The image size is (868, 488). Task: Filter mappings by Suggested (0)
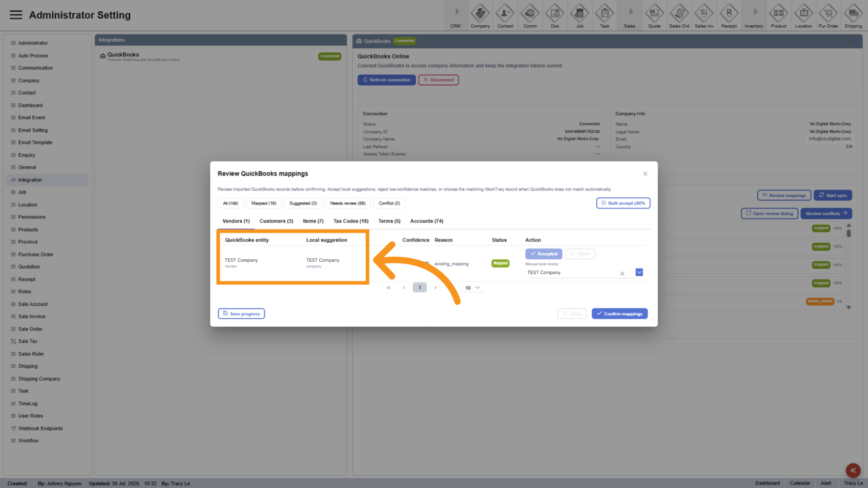pos(303,203)
